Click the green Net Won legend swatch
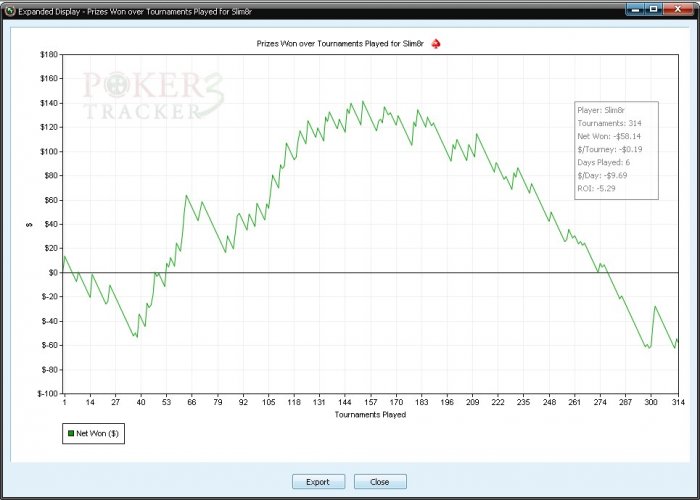 71,433
